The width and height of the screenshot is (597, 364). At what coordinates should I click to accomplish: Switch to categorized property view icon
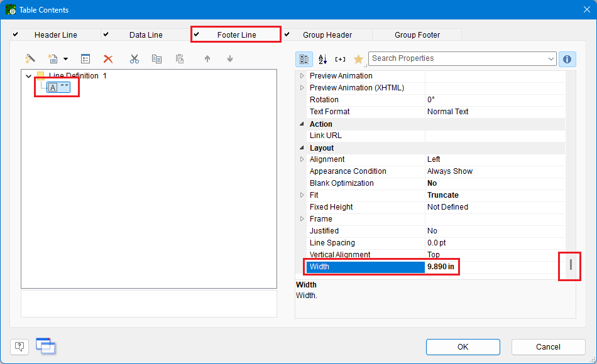pos(304,59)
